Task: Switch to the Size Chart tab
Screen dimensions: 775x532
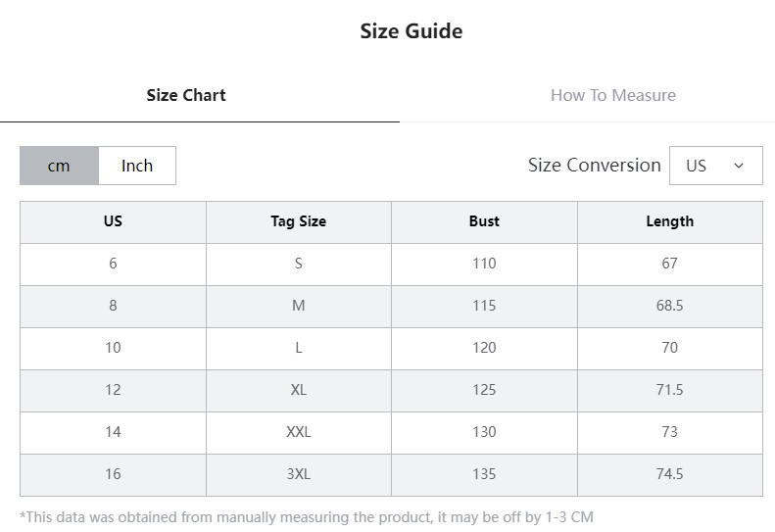Action: coord(186,95)
